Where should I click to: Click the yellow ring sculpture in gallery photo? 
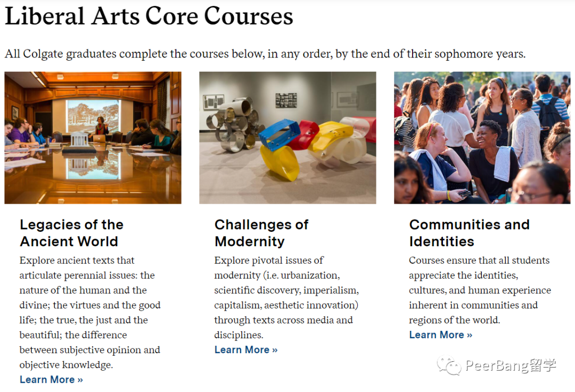(x=280, y=163)
